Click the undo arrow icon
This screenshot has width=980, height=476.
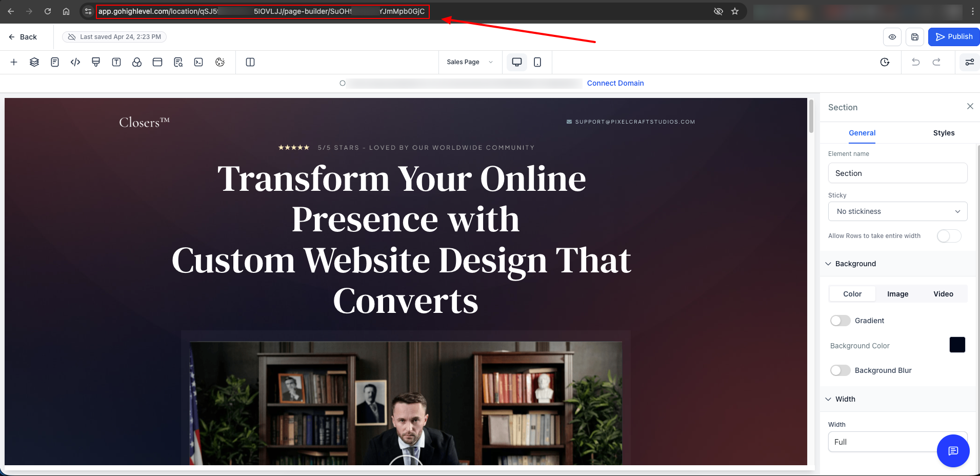pos(915,62)
